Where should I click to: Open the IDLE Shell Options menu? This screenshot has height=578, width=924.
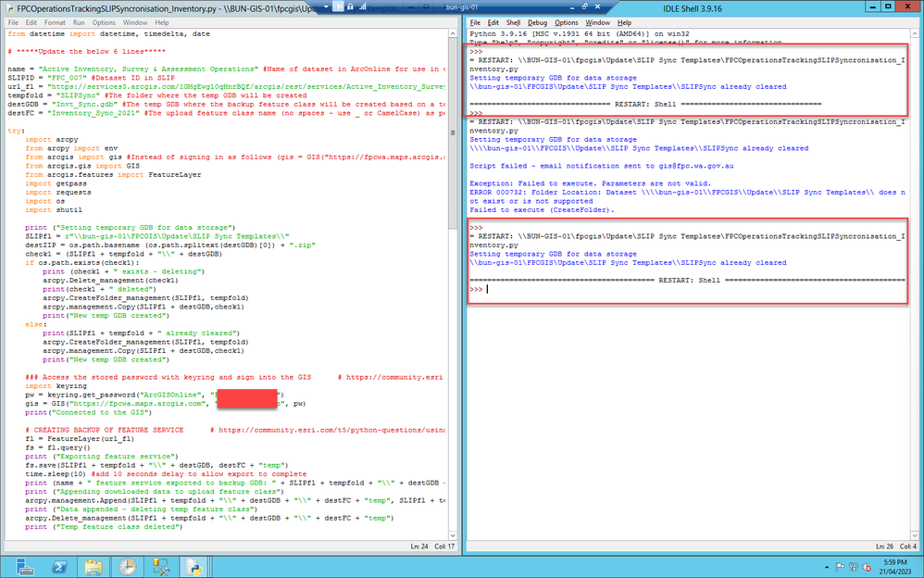(x=567, y=22)
